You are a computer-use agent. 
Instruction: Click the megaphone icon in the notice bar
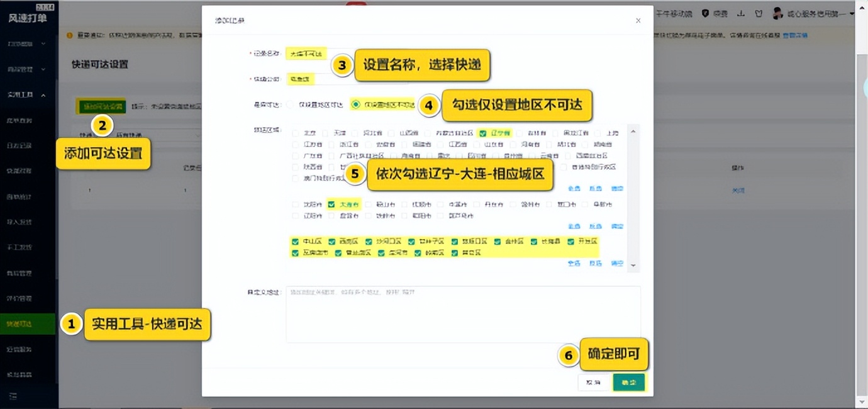pyautogui.click(x=69, y=35)
